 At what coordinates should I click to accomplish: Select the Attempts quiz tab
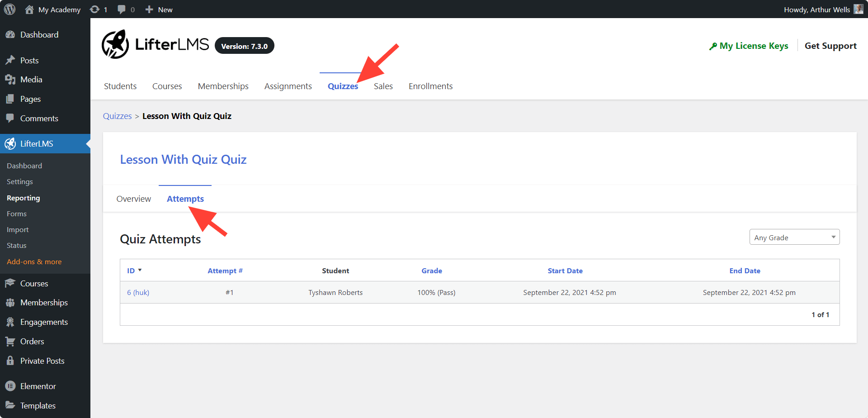pyautogui.click(x=185, y=199)
